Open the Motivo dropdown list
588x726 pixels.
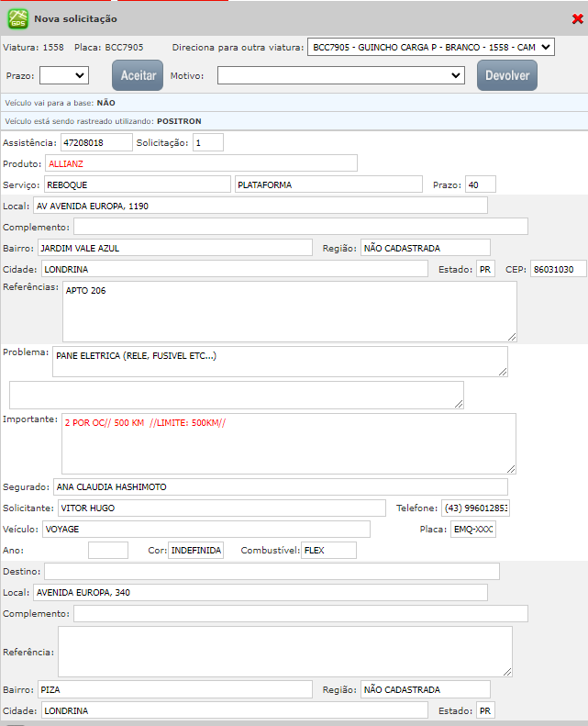click(340, 75)
